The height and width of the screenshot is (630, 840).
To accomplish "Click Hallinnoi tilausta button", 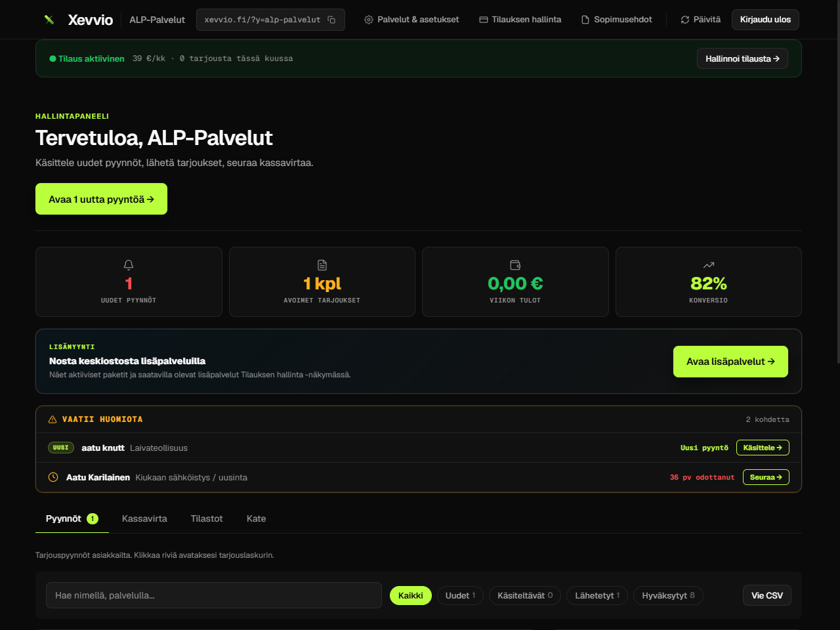I will pyautogui.click(x=742, y=58).
